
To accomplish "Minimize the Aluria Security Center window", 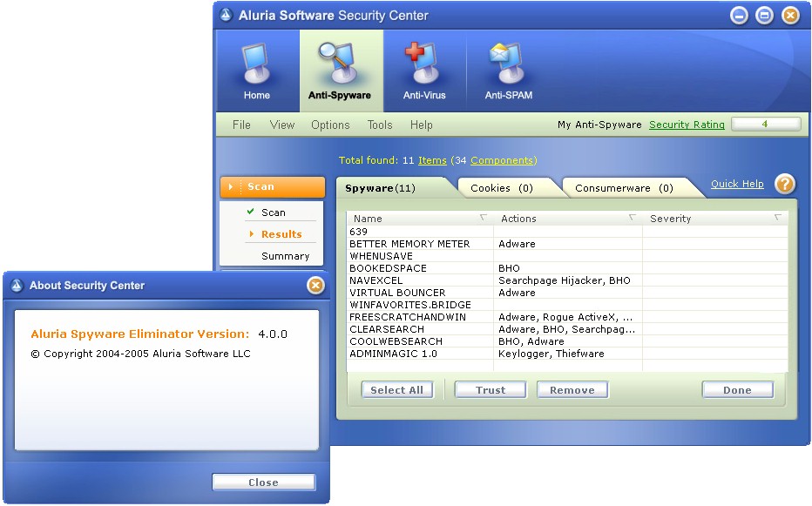I will point(739,16).
